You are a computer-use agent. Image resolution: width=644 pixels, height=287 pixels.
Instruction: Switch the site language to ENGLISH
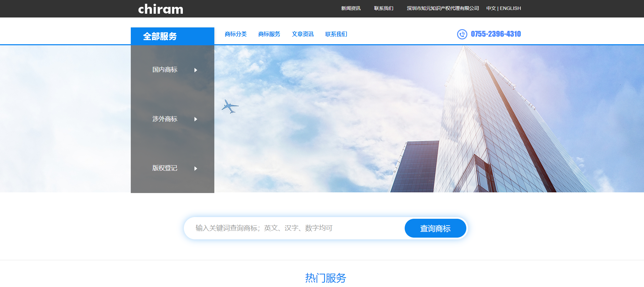(x=510, y=8)
